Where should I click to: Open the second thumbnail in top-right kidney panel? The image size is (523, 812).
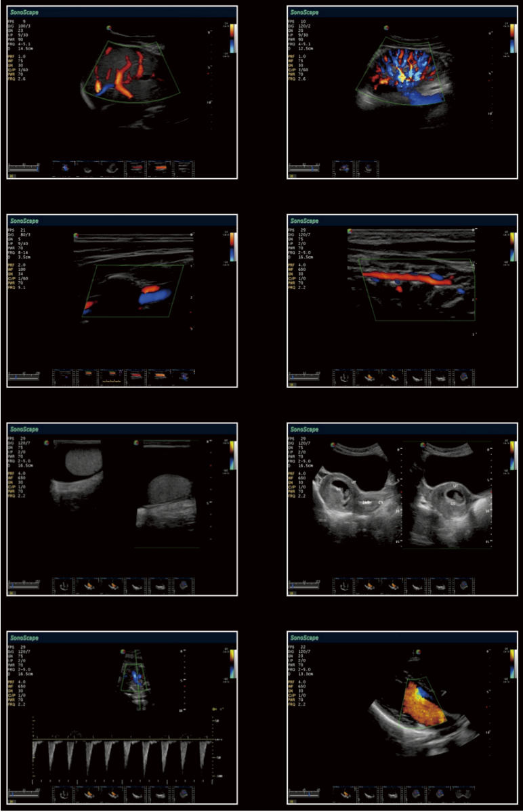[x=368, y=166]
